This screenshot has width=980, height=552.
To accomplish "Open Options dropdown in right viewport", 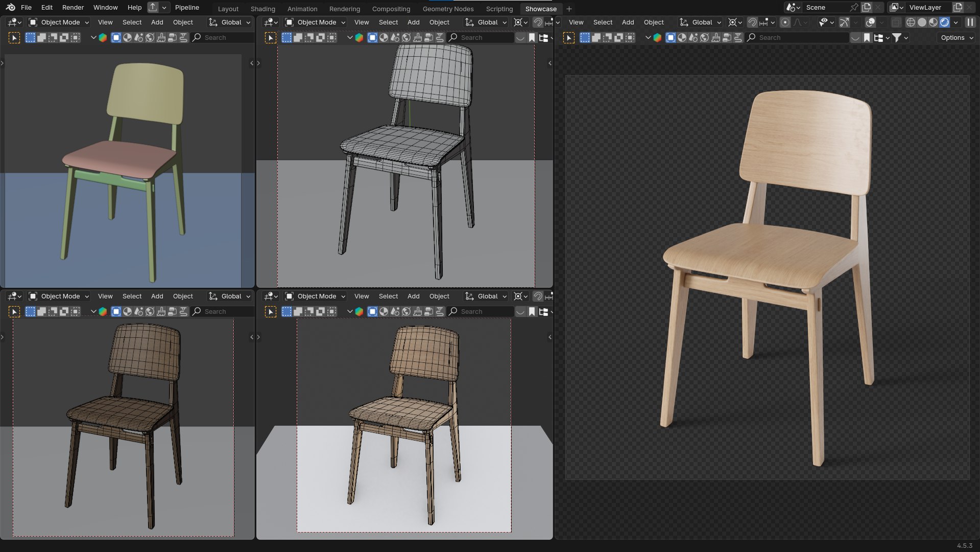I will click(957, 38).
